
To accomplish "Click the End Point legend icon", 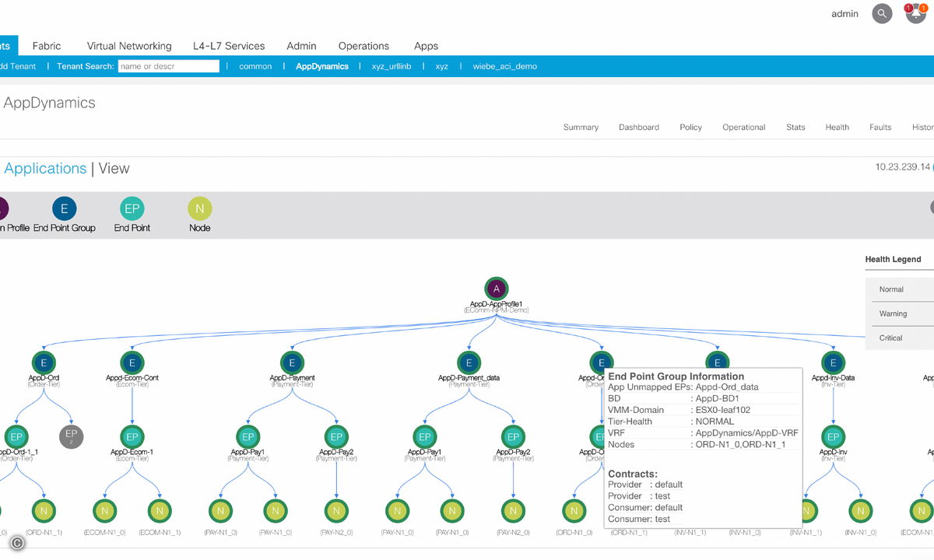I will click(132, 208).
